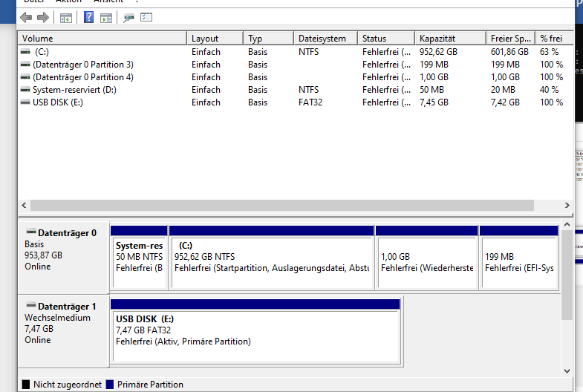Select row "USB DISK (E:)" in volume list
This screenshot has height=392, width=583.
coord(296,102)
